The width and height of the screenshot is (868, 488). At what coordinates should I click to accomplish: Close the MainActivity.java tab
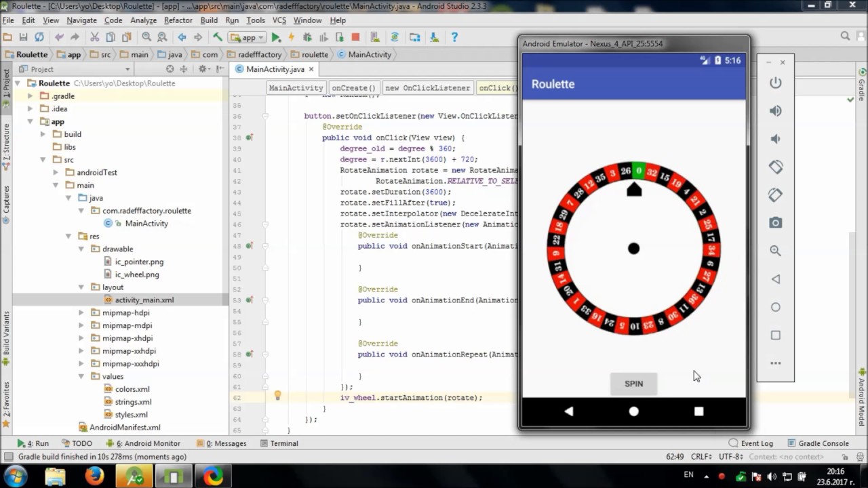(x=311, y=69)
